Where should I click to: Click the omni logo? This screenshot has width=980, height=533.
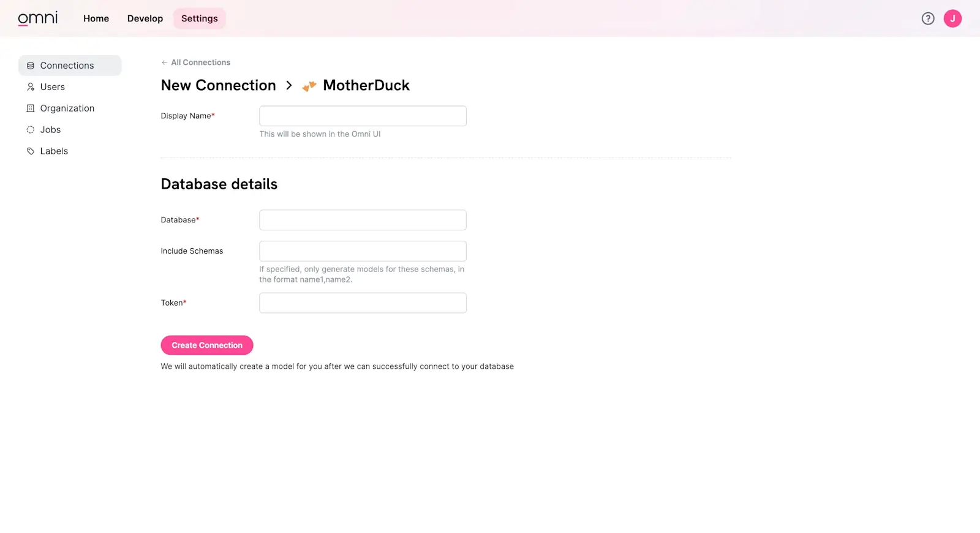click(38, 18)
